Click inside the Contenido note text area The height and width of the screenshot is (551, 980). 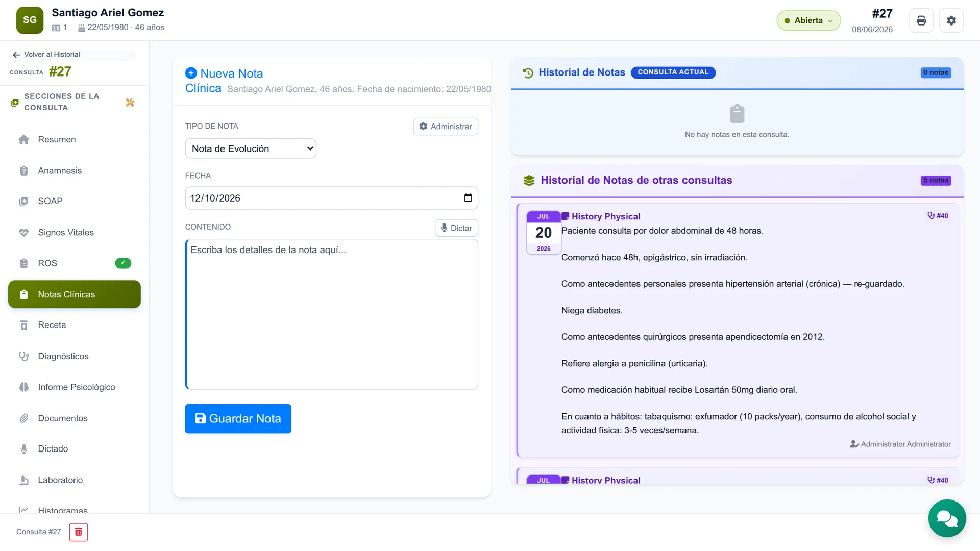[332, 314]
